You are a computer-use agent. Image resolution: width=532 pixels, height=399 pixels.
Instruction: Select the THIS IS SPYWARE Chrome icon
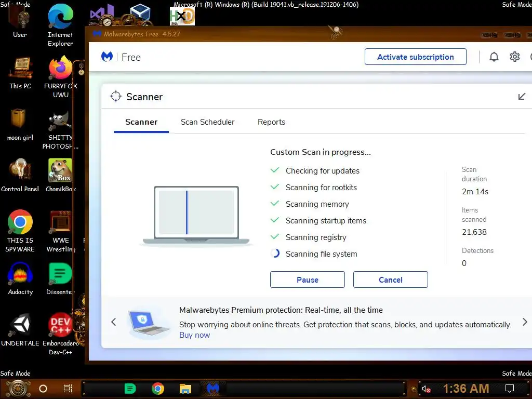[20, 231]
